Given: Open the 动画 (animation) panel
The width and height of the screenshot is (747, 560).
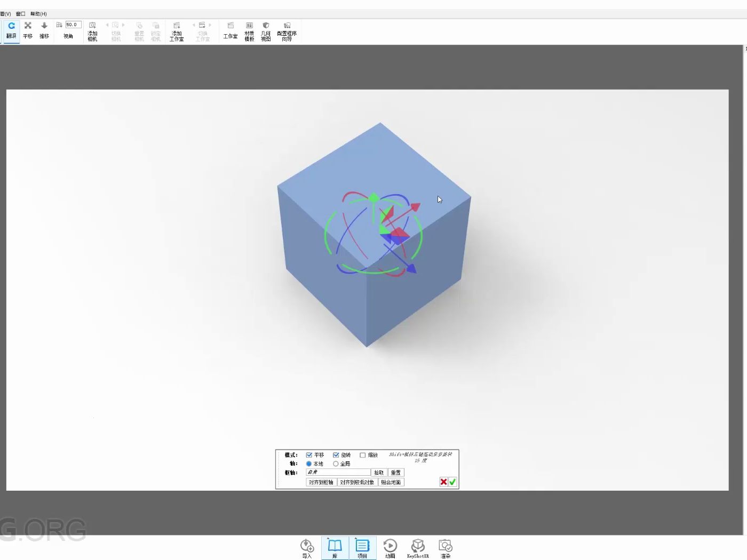Looking at the screenshot, I should click(390, 548).
